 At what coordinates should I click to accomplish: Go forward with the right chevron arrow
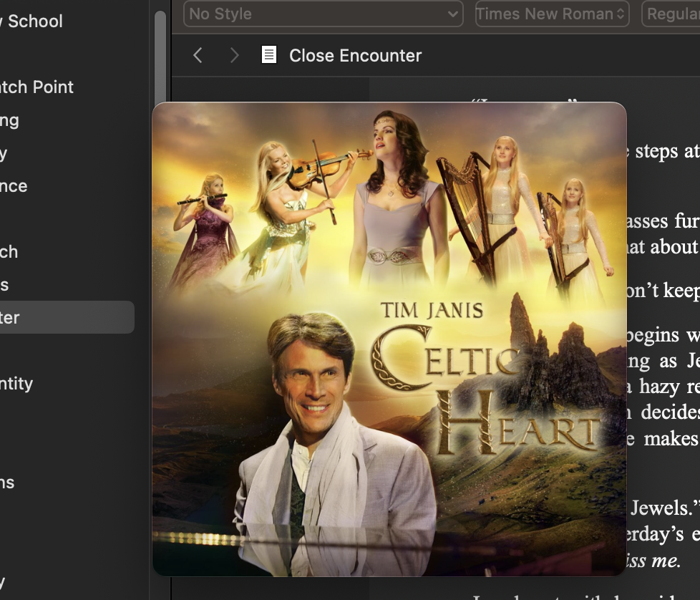pyautogui.click(x=234, y=55)
